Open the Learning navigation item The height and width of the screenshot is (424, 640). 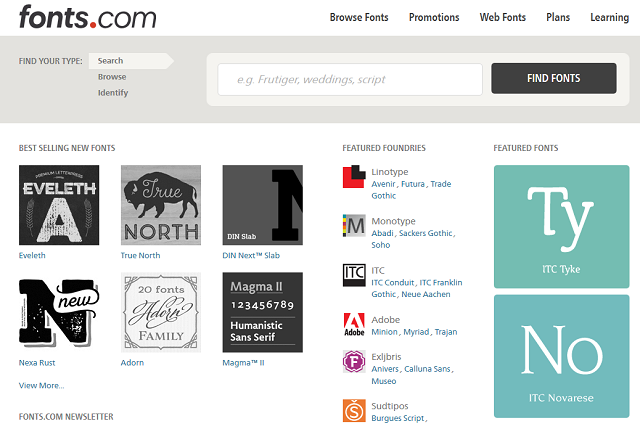[x=609, y=18]
